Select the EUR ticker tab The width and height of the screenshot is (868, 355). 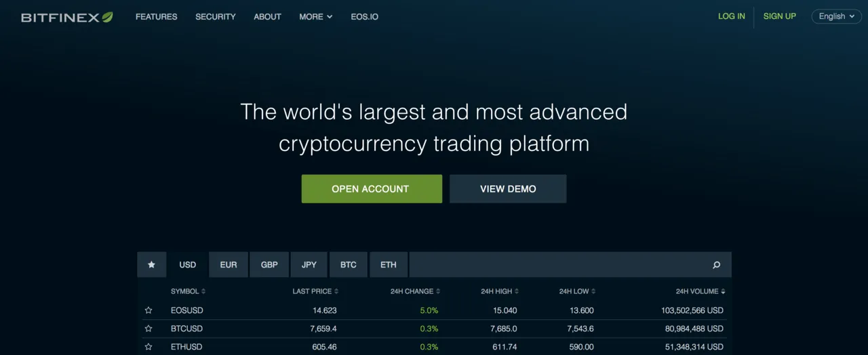pyautogui.click(x=229, y=265)
